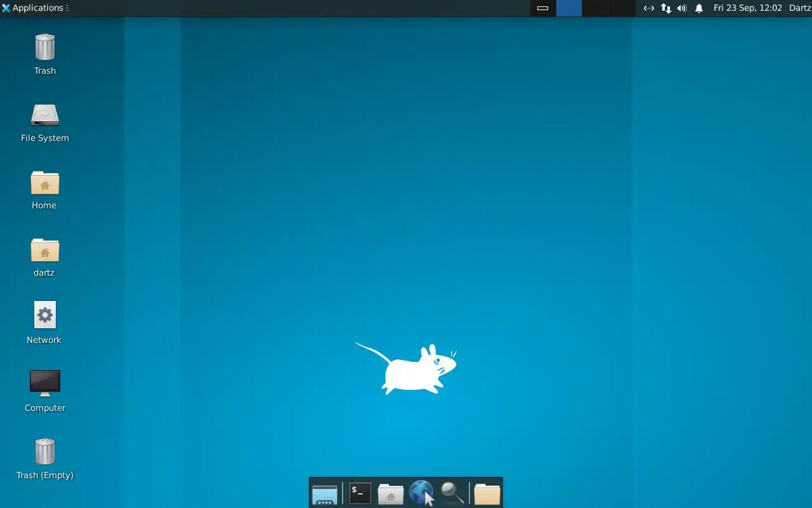The width and height of the screenshot is (812, 508).
Task: Click the 'Computer' icon label
Action: [45, 408]
